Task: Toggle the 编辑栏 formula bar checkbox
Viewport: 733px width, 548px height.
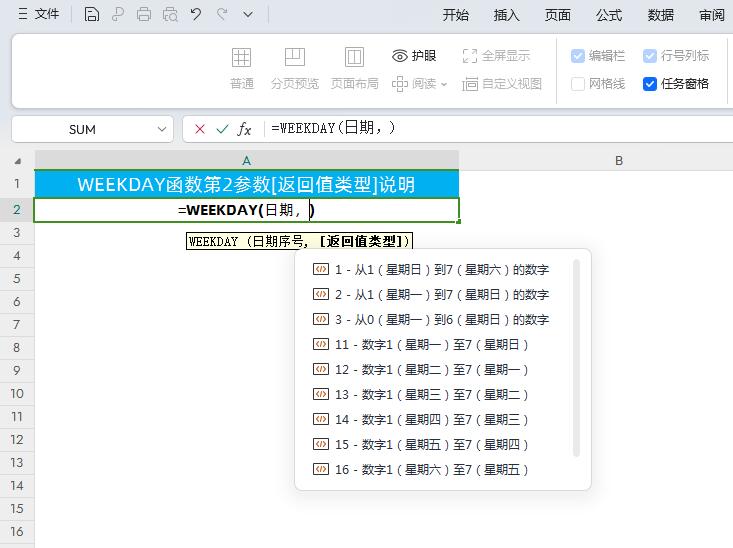Action: [x=578, y=56]
